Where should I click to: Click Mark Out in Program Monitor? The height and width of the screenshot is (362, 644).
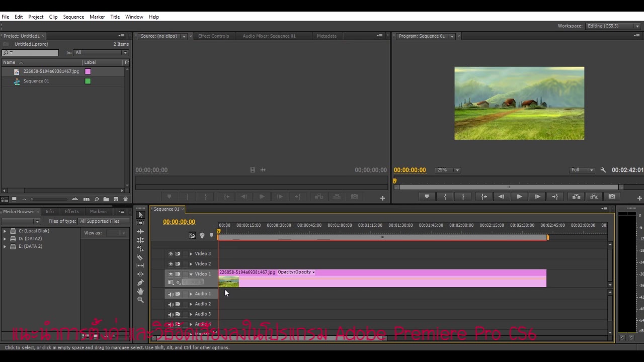(463, 197)
